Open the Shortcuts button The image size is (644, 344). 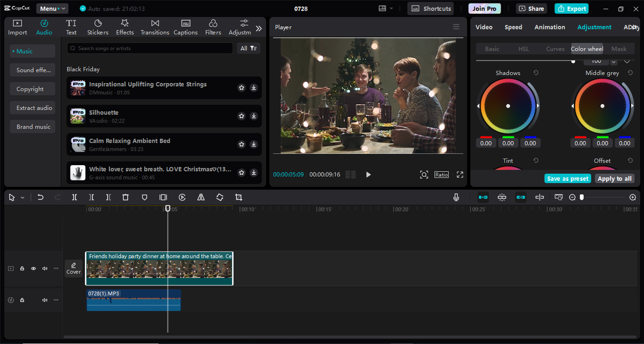point(430,9)
